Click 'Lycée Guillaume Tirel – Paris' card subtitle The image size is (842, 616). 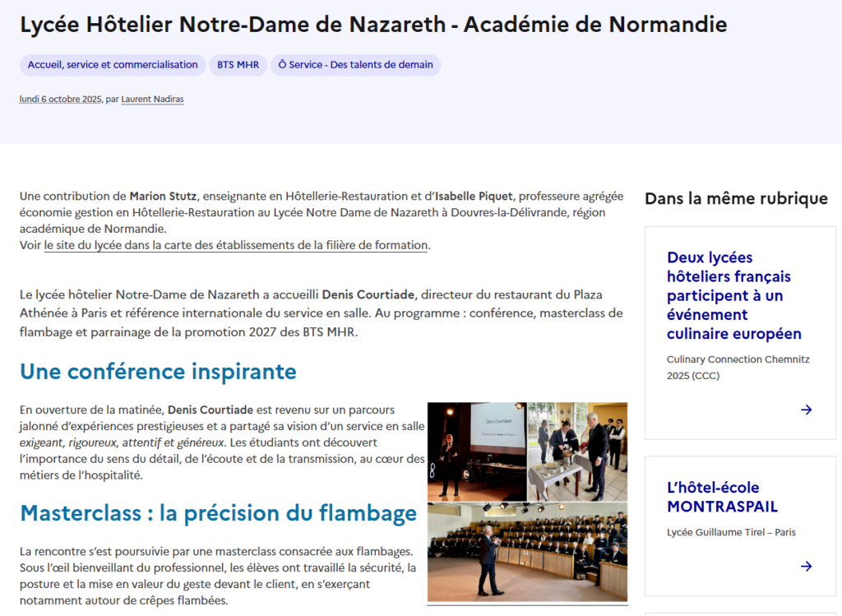731,532
